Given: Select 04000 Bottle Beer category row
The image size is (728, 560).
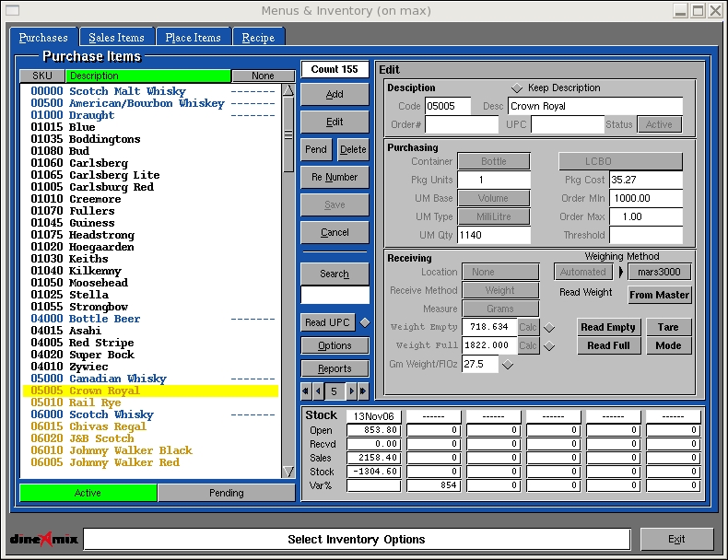Looking at the screenshot, I should tap(150, 320).
